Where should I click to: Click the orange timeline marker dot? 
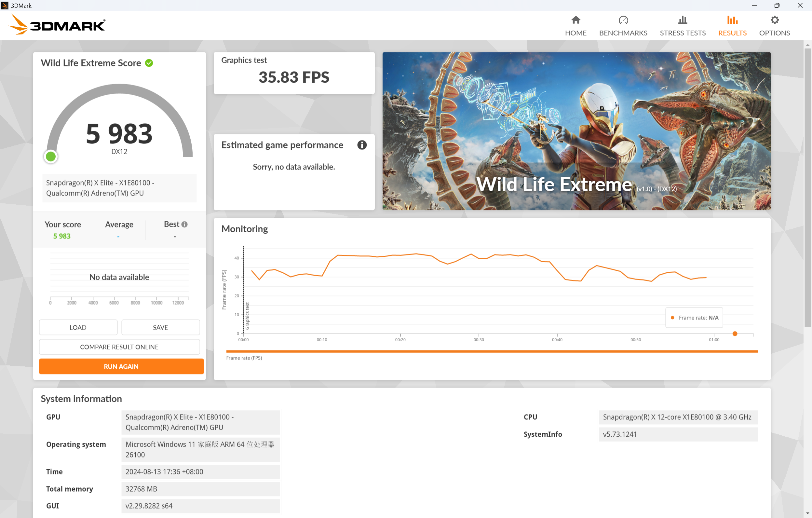click(x=735, y=334)
